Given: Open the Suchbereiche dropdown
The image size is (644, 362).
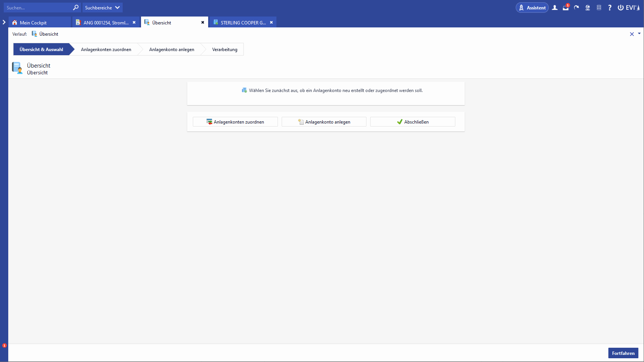Looking at the screenshot, I should click(102, 8).
